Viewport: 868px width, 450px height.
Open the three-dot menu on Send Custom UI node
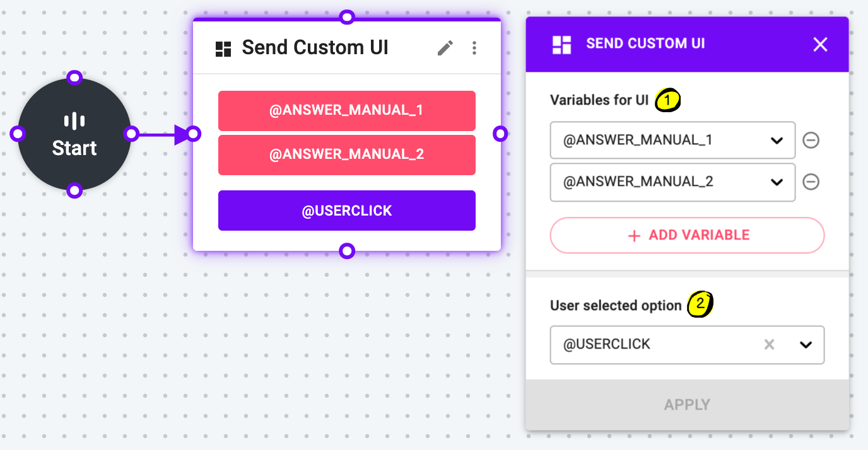pos(474,48)
